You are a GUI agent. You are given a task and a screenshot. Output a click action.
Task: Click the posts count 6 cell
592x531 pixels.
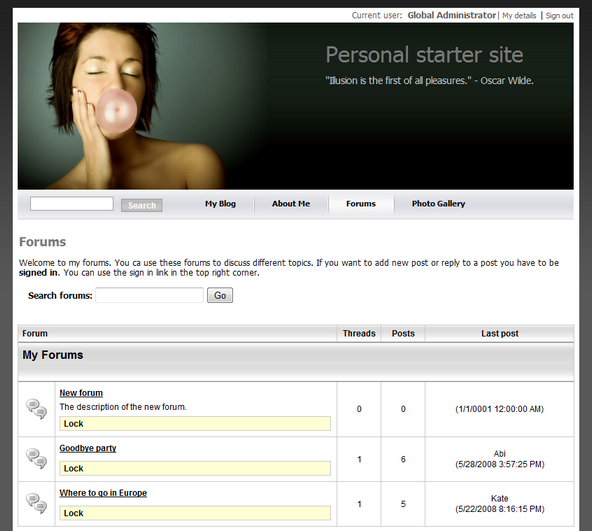tap(403, 459)
